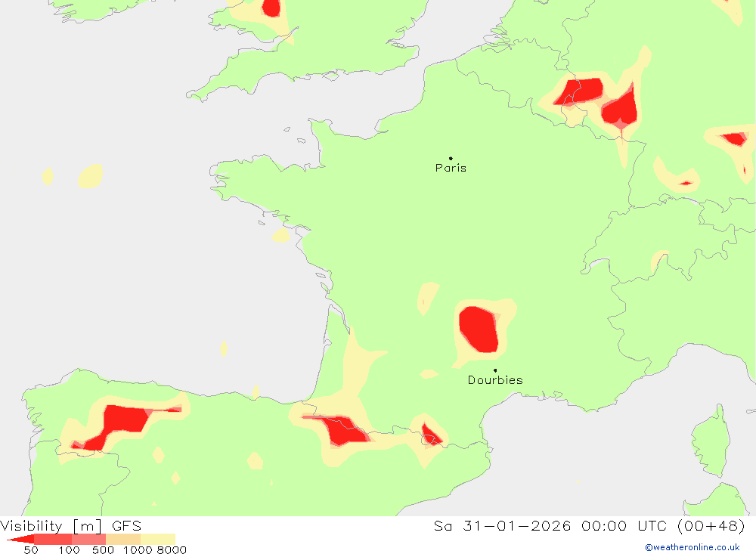Viewport: 756px width, 554px height.
Task: Click the weatheronline.co.uk copyright link
Action: point(692,547)
